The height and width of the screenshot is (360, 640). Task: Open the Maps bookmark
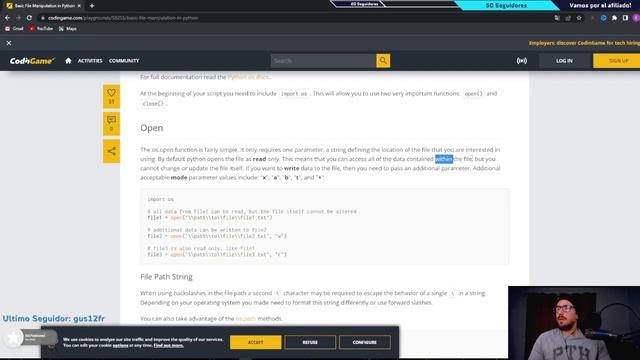[x=67, y=29]
